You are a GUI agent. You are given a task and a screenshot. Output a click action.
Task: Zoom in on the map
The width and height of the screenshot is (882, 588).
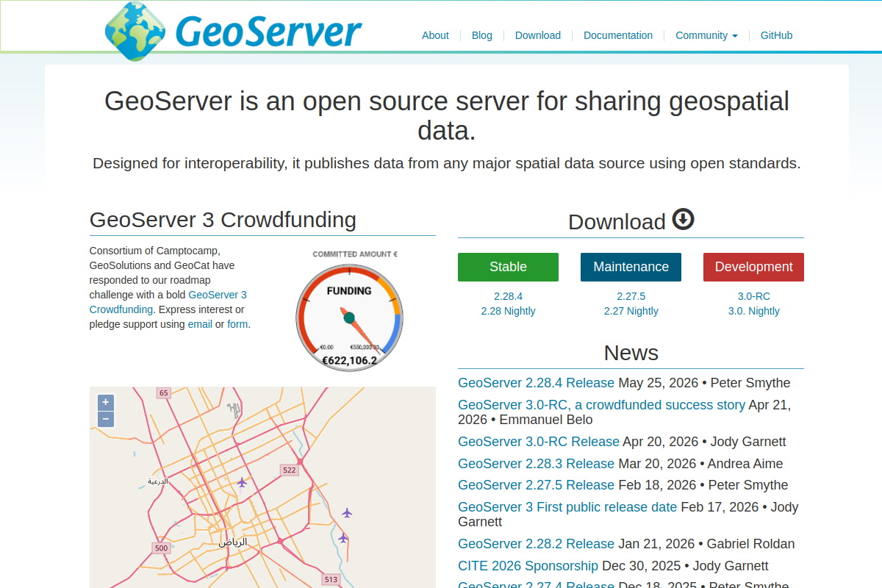tap(106, 402)
